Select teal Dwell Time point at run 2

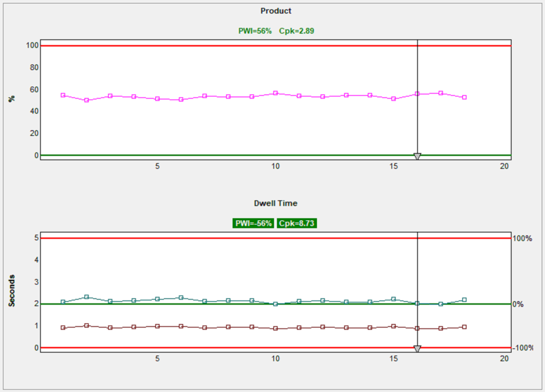86,297
